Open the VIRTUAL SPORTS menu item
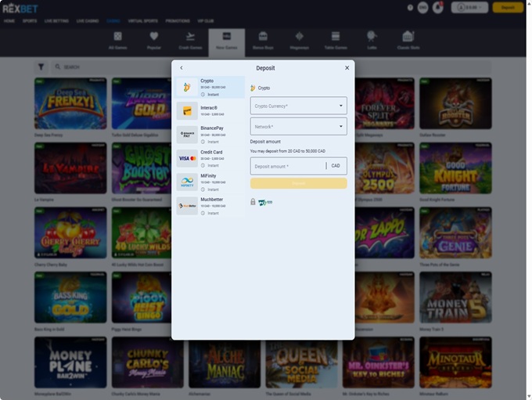Image resolution: width=532 pixels, height=400 pixels. click(143, 21)
